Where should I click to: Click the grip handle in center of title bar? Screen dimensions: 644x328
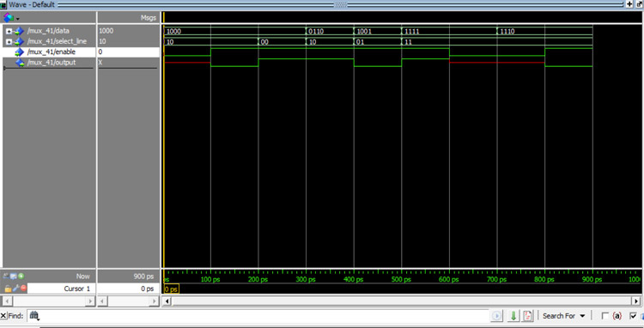[341, 4]
